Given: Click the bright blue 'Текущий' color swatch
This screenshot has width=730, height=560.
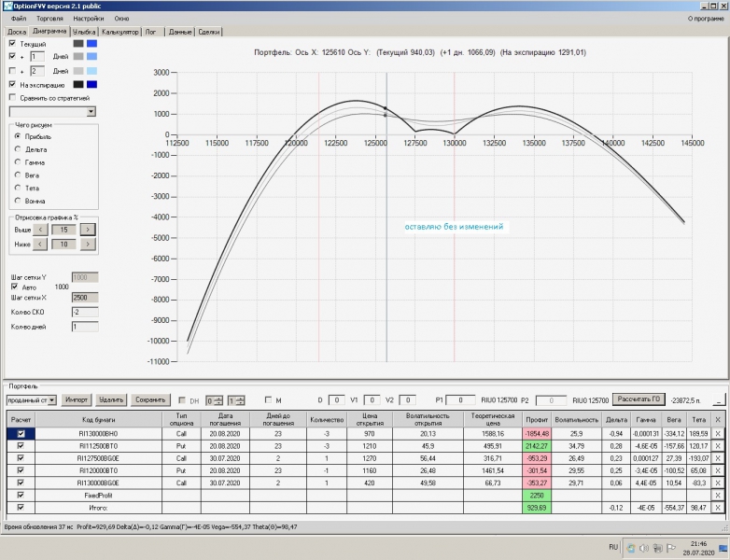Looking at the screenshot, I should pyautogui.click(x=91, y=44).
